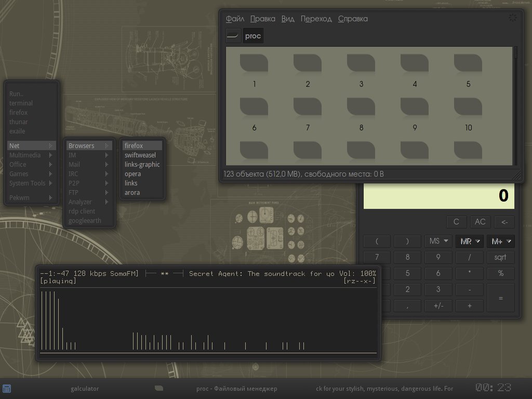
Task: Expand the System Tools submenu
Action: coord(31,183)
